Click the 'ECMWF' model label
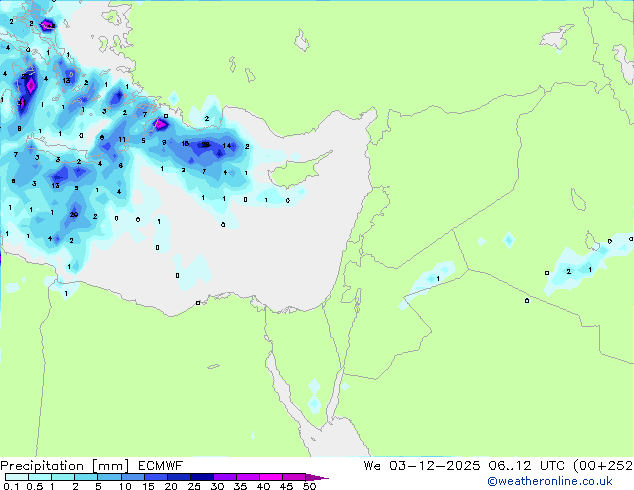The width and height of the screenshot is (634, 490). (x=161, y=466)
